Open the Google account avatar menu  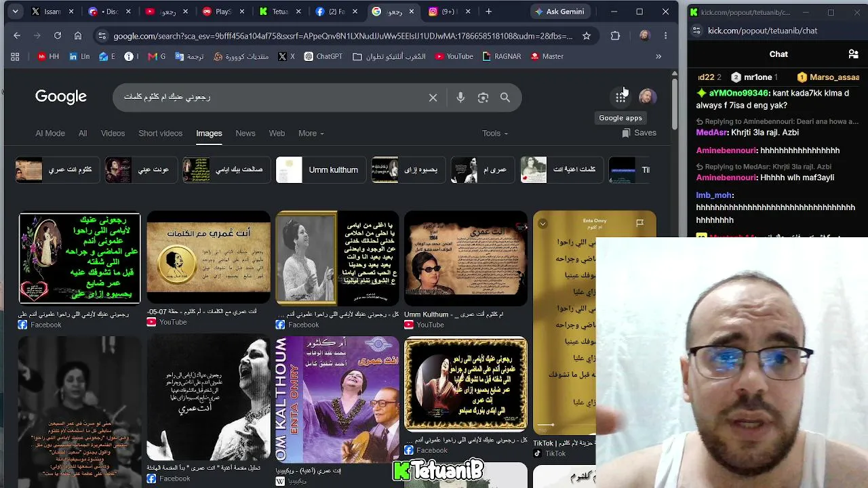click(648, 97)
